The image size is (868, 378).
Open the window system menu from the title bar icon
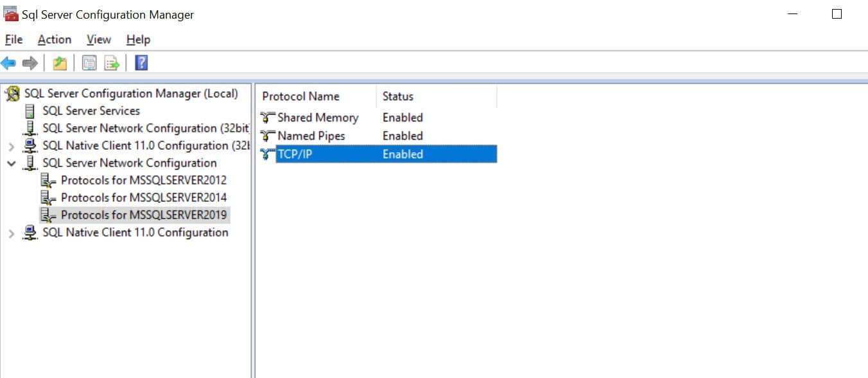point(10,14)
